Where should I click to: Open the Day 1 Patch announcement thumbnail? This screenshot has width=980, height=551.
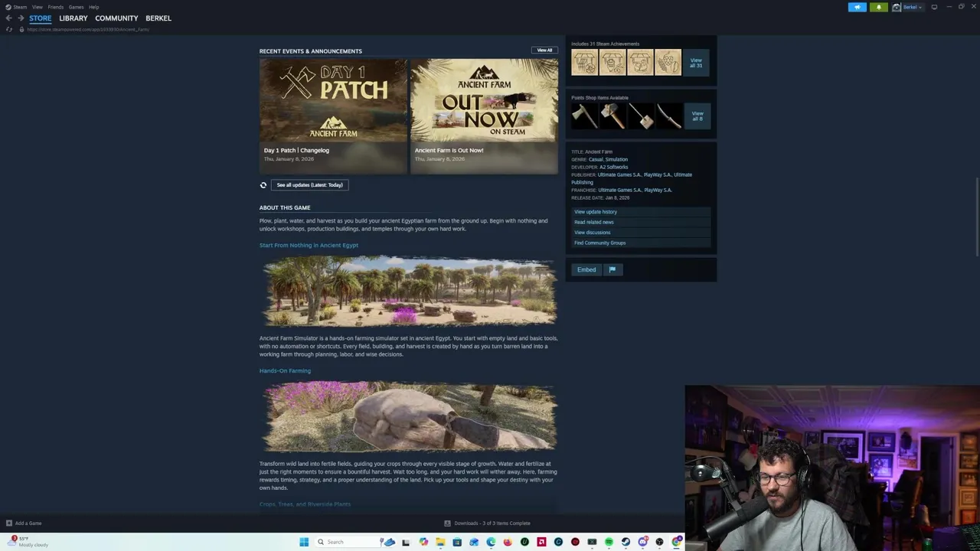click(333, 100)
